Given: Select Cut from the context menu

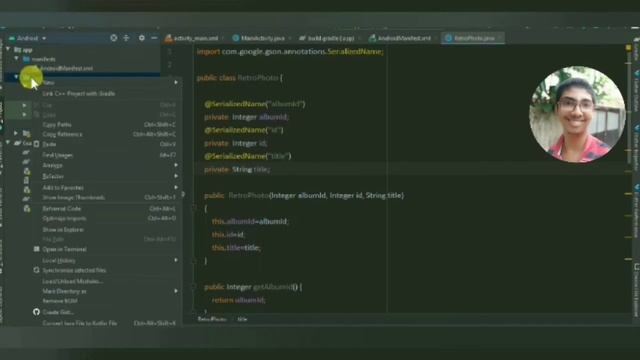Looking at the screenshot, I should (x=107, y=105).
